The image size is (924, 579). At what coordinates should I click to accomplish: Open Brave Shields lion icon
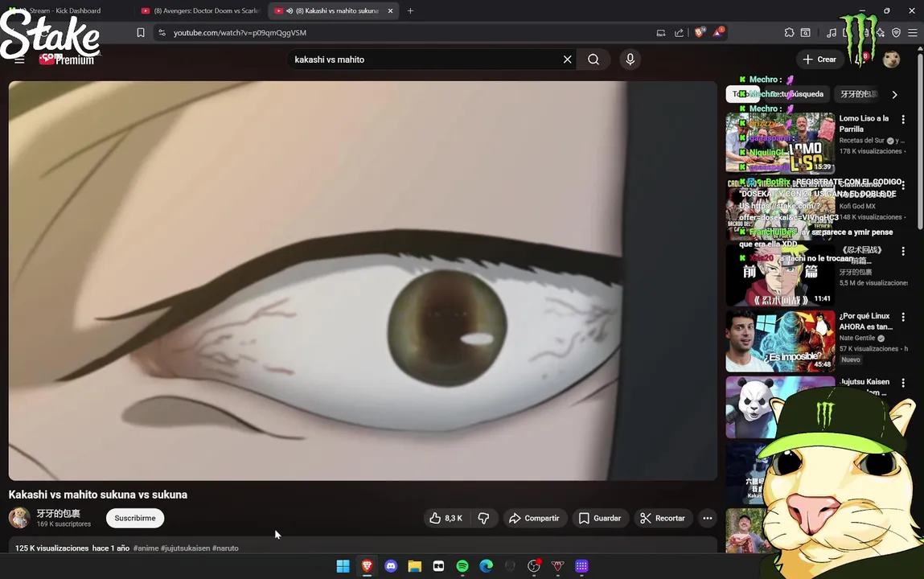point(699,33)
